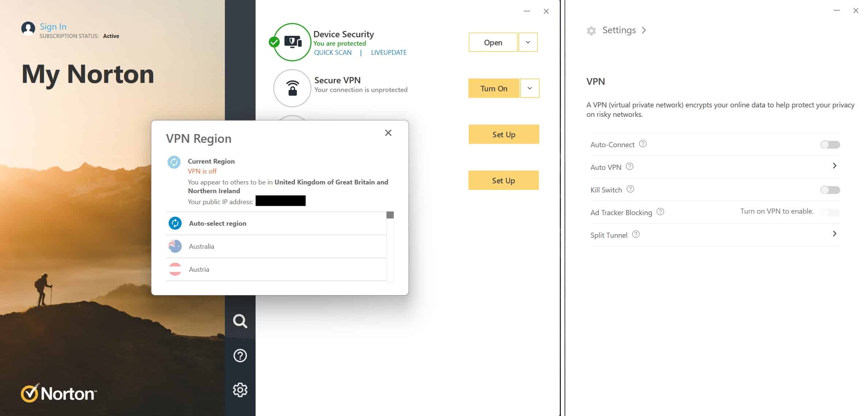Expand the Auto VPN row chevron
Image resolution: width=868 pixels, height=416 pixels.
coord(835,166)
